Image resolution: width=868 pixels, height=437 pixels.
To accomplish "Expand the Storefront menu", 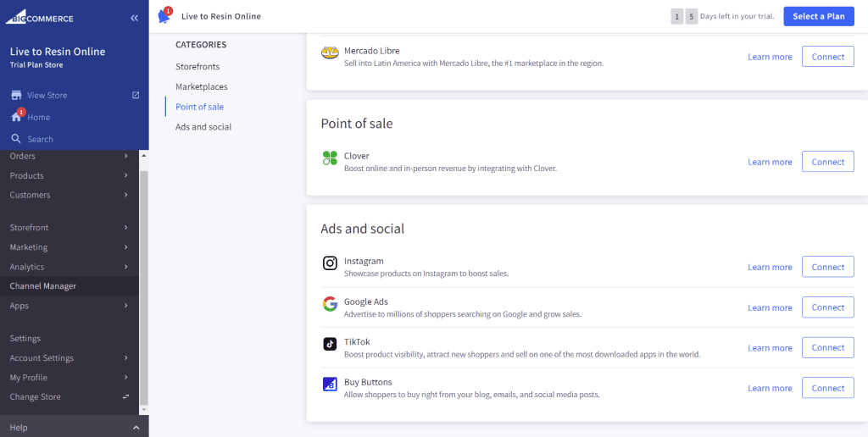I will coord(126,227).
